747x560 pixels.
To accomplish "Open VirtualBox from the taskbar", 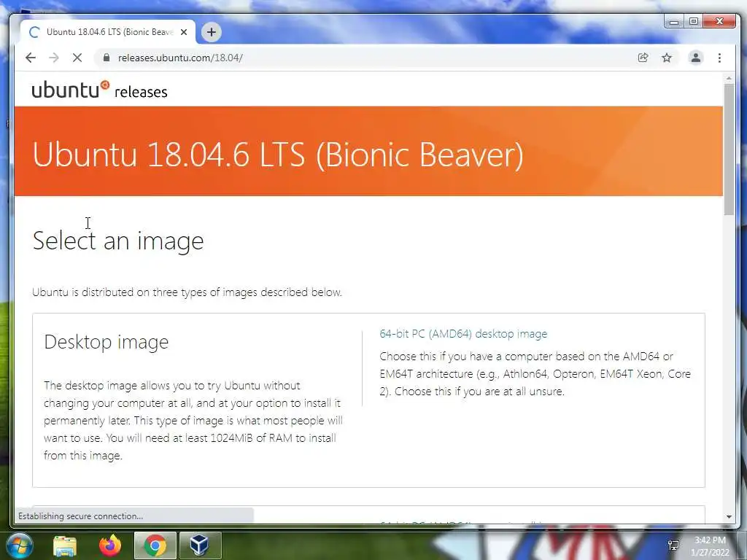I will point(200,545).
